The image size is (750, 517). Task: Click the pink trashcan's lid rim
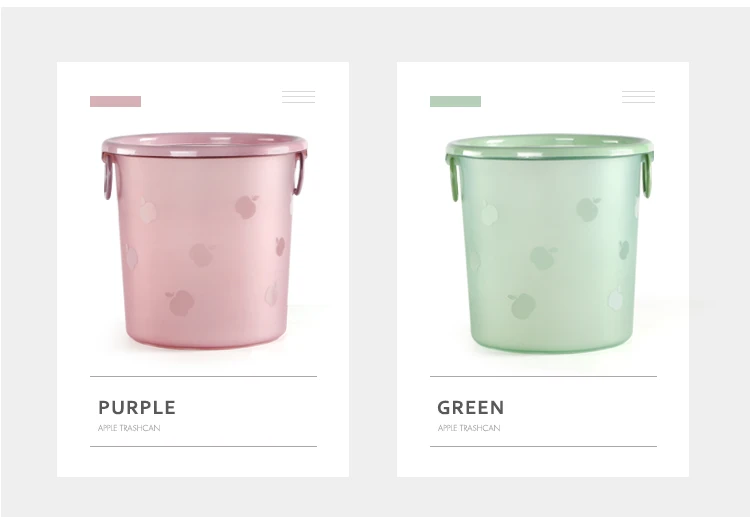pyautogui.click(x=204, y=144)
